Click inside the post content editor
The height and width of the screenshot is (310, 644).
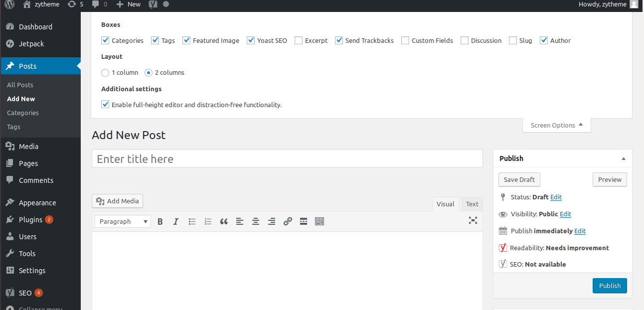pos(287,271)
